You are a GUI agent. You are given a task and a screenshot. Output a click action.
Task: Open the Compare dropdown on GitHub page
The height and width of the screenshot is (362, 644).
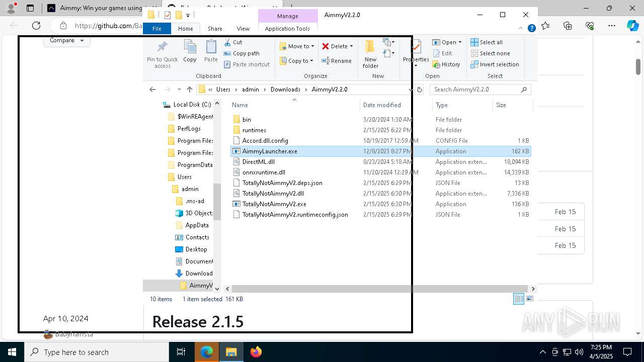pos(67,40)
